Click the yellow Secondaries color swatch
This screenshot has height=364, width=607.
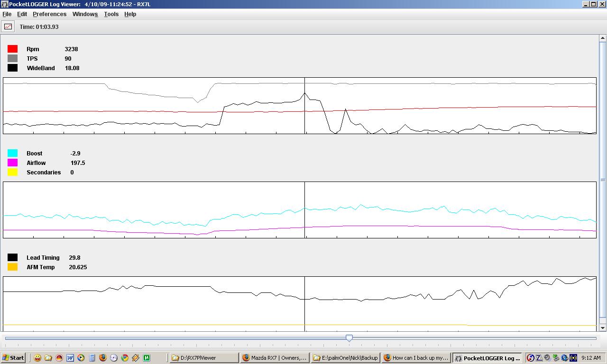[13, 172]
